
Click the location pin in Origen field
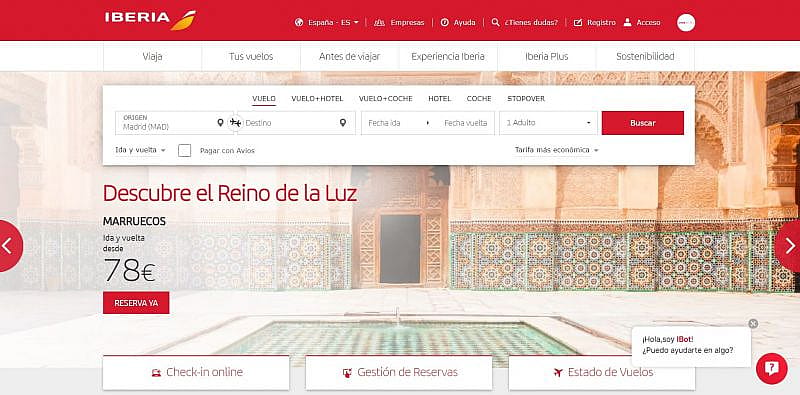pyautogui.click(x=220, y=122)
